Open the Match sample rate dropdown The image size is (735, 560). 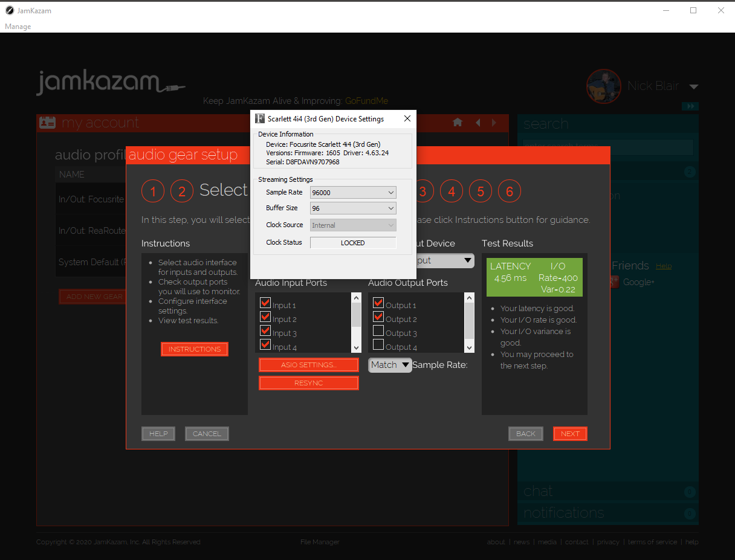tap(390, 365)
